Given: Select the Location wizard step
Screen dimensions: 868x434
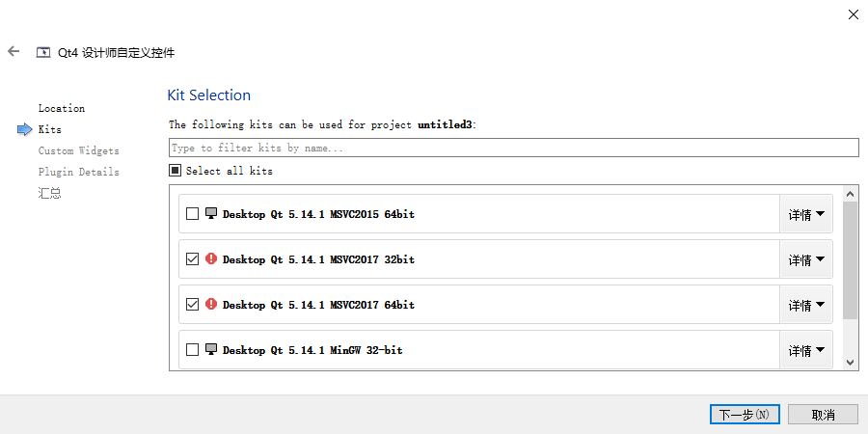Looking at the screenshot, I should pos(62,108).
